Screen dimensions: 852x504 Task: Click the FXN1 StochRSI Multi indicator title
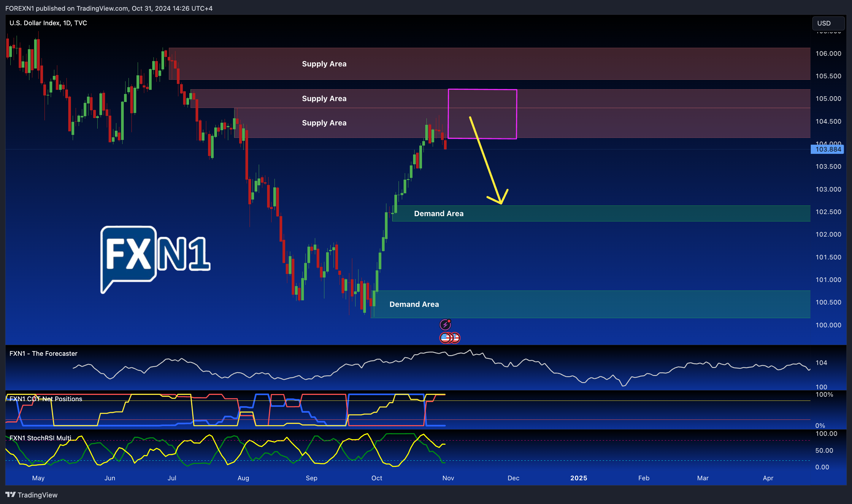click(40, 438)
